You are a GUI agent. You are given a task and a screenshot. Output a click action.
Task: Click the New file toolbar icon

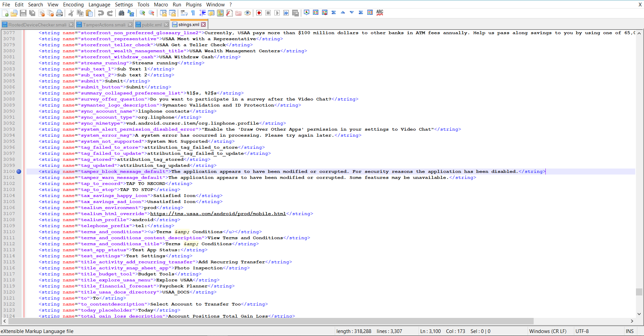click(x=5, y=13)
